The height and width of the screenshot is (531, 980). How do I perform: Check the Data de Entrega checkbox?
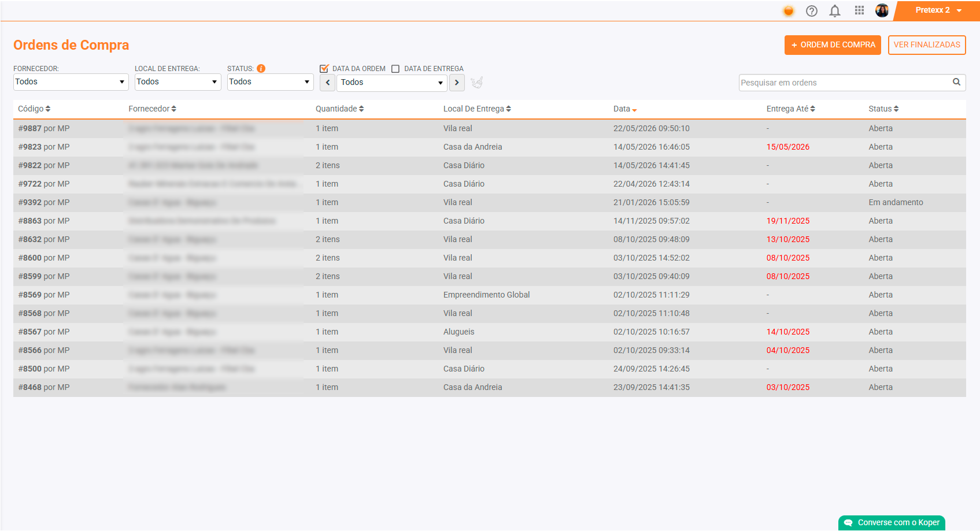tap(395, 69)
